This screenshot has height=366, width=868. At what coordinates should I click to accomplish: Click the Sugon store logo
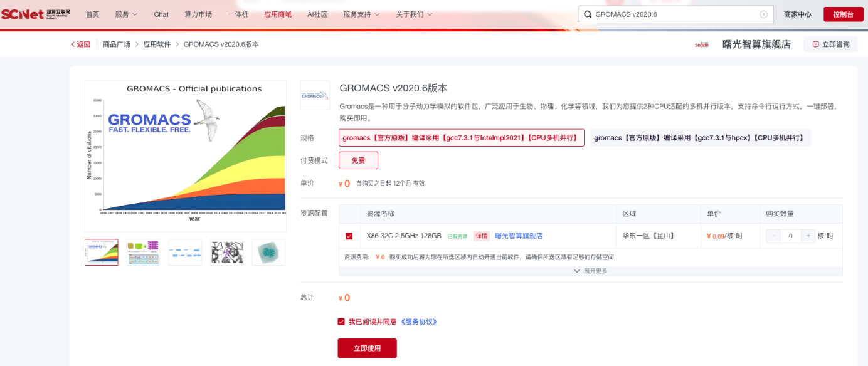701,44
